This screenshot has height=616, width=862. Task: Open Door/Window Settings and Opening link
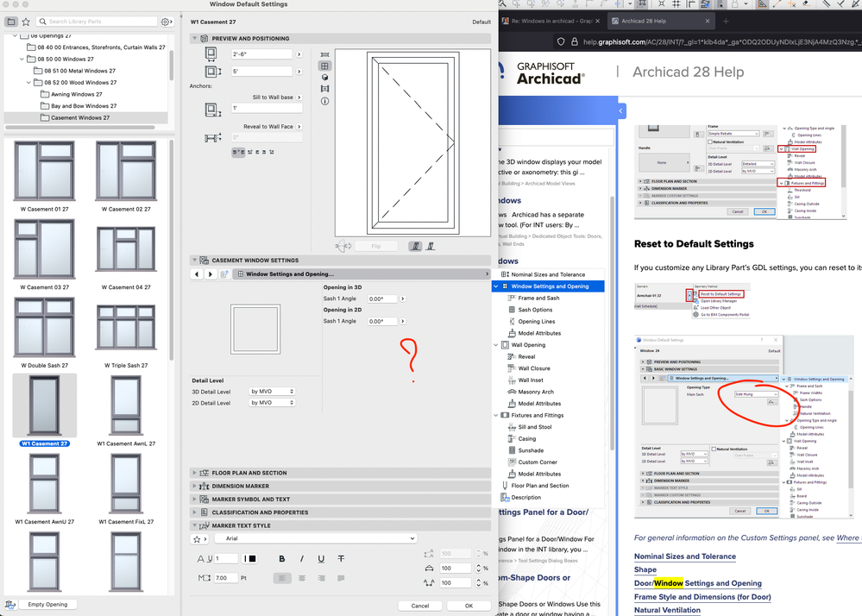click(x=698, y=583)
